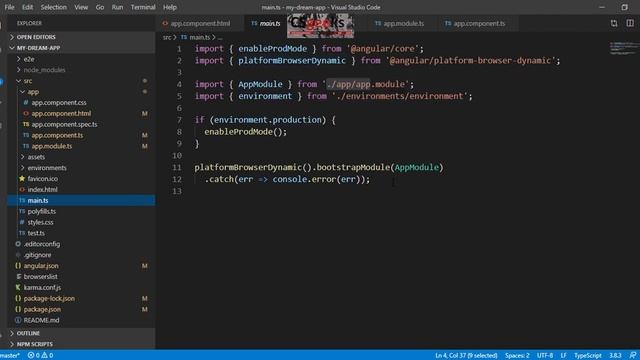Click the compare changes icon in editor toolbar
This screenshot has height=360, width=640.
614,23
